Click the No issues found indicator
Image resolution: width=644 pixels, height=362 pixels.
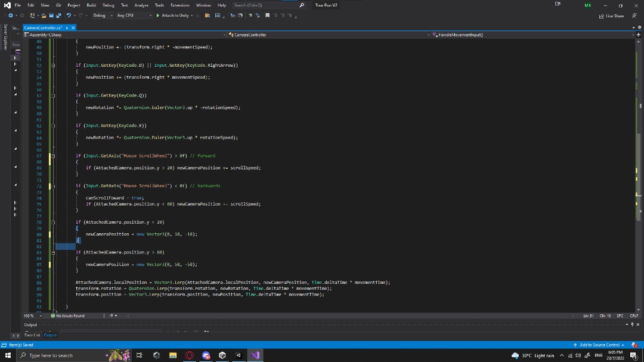(x=67, y=315)
